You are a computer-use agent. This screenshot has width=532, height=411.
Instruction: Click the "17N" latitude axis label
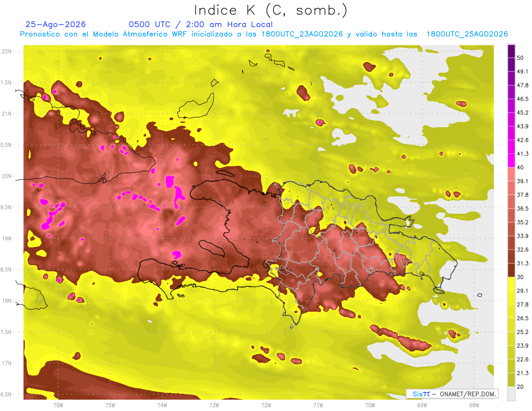coord(7,363)
